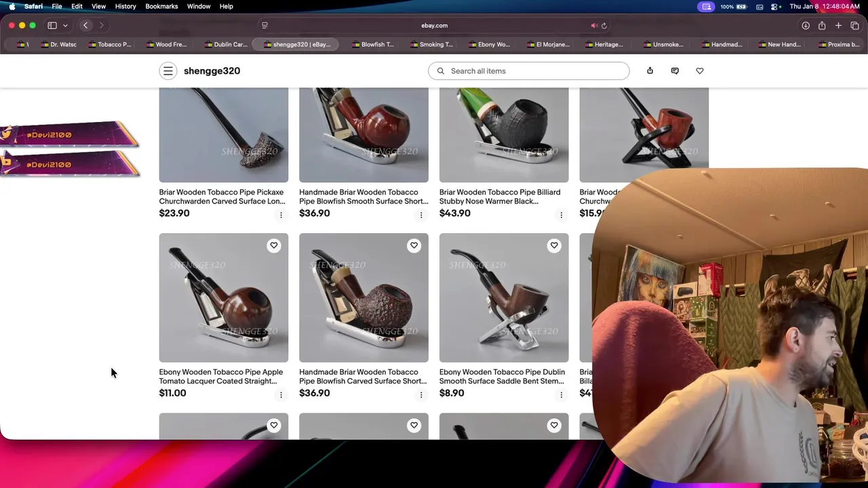
Task: Open Billiard Stubby Nose Warmer pipe thumbnail
Action: point(504,135)
